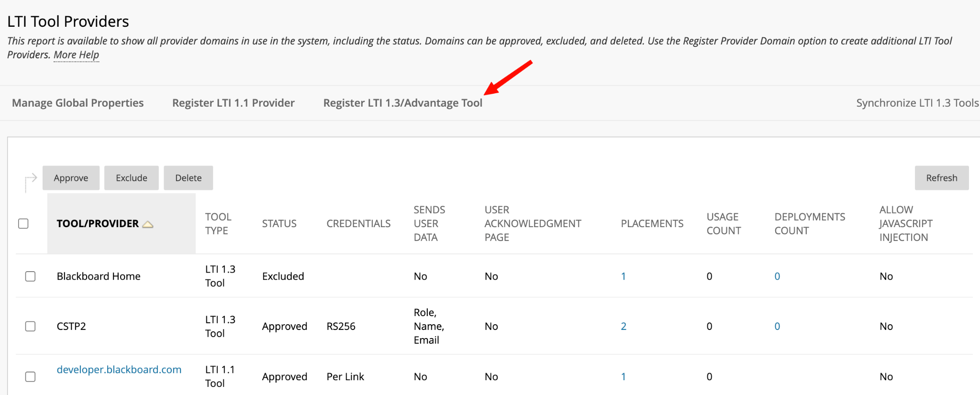Open the developer.blackboard.com provider link
The height and width of the screenshot is (395, 980).
[x=119, y=370]
